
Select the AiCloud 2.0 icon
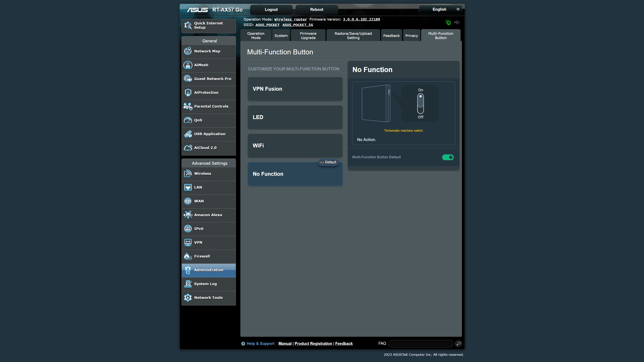(188, 148)
